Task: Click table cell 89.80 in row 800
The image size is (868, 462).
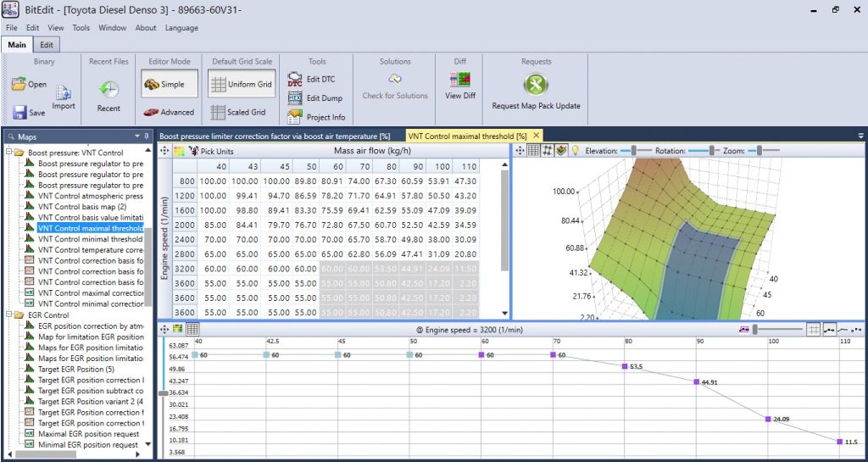Action: point(304,181)
